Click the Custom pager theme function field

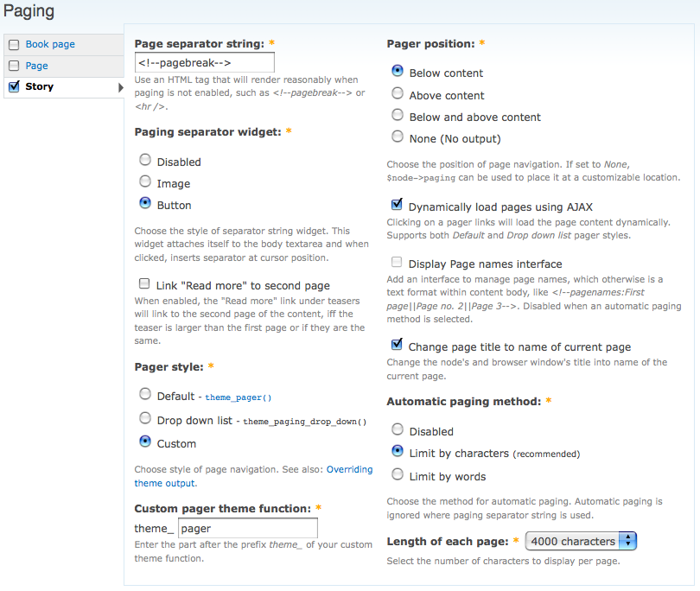coord(247,528)
